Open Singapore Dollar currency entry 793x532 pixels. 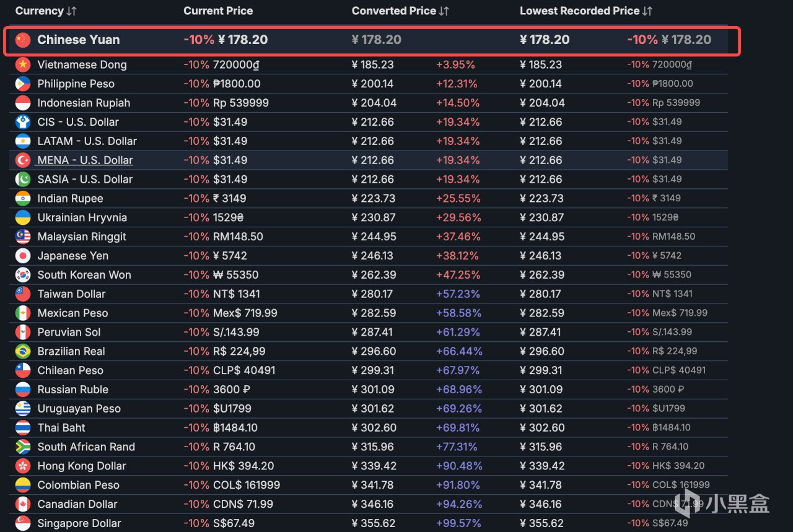click(79, 523)
